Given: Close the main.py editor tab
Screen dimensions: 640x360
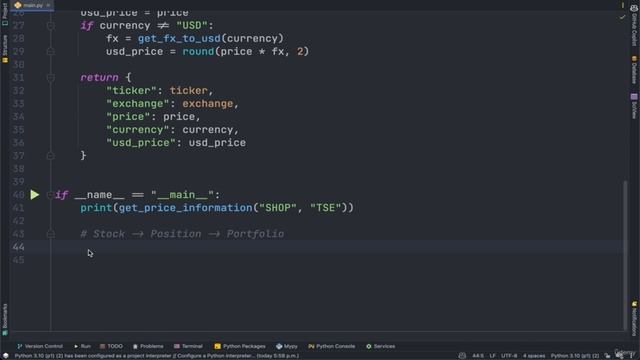Looking at the screenshot, I should [48, 5].
